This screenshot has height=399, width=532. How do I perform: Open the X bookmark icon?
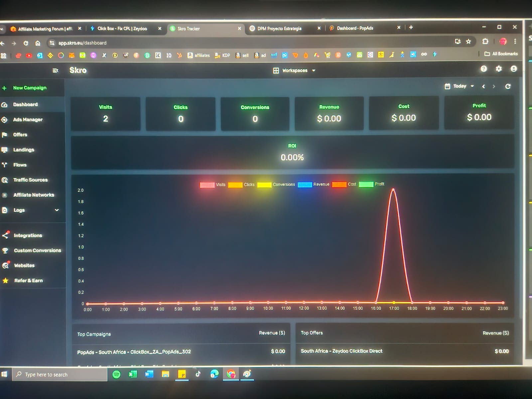click(x=104, y=56)
